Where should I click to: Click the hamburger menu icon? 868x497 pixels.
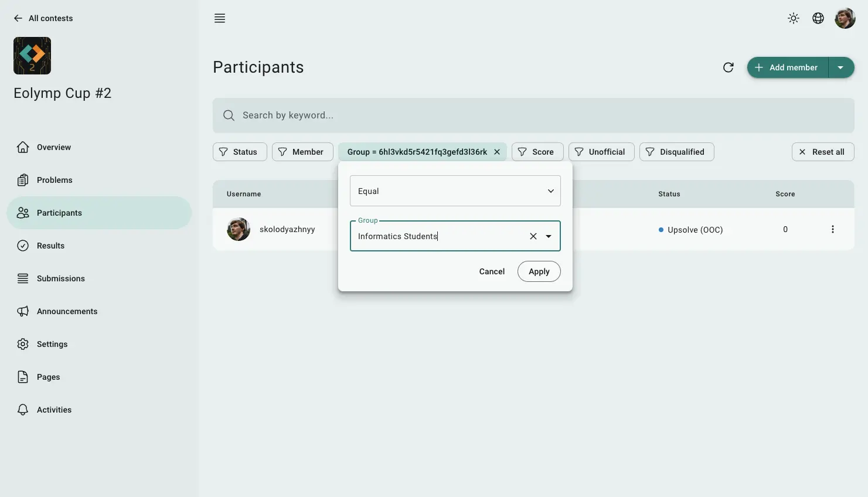220,18
